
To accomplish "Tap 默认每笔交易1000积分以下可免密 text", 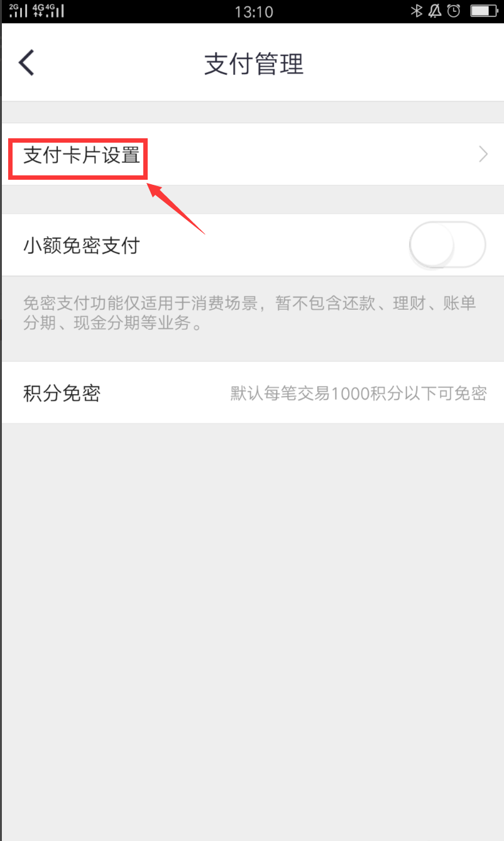I will tap(359, 394).
